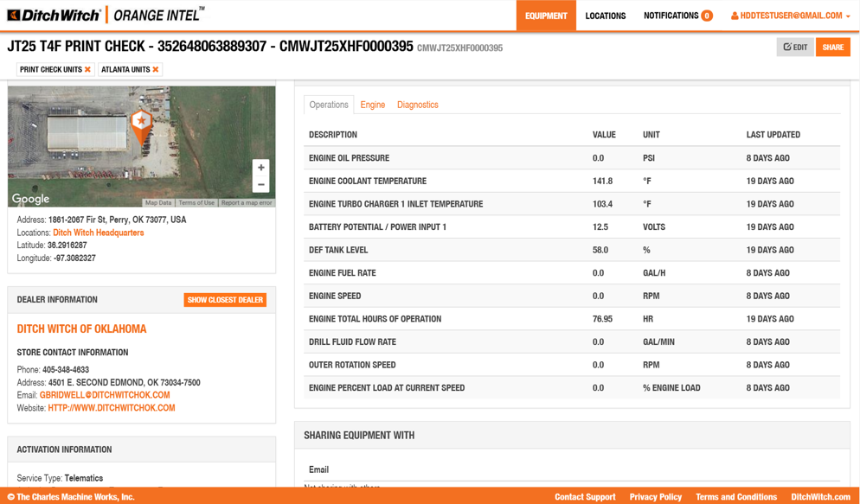
Task: Click Report a map error
Action: click(x=247, y=202)
